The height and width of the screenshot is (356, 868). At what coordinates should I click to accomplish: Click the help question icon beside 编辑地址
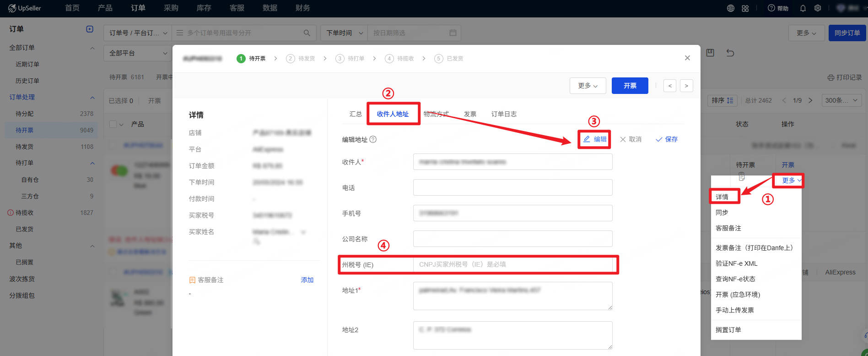pos(373,139)
